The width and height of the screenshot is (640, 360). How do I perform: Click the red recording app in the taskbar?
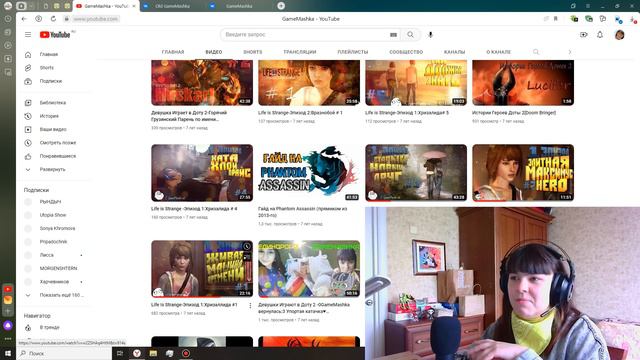tap(186, 353)
